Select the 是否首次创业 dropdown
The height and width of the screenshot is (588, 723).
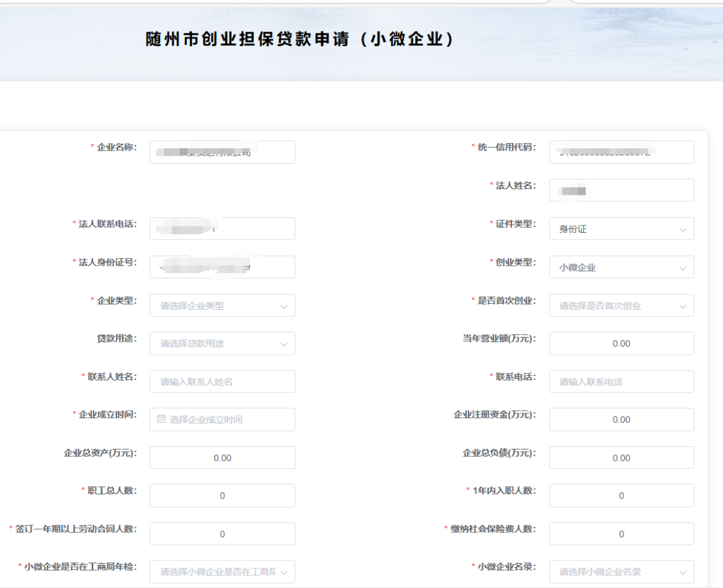[621, 306]
